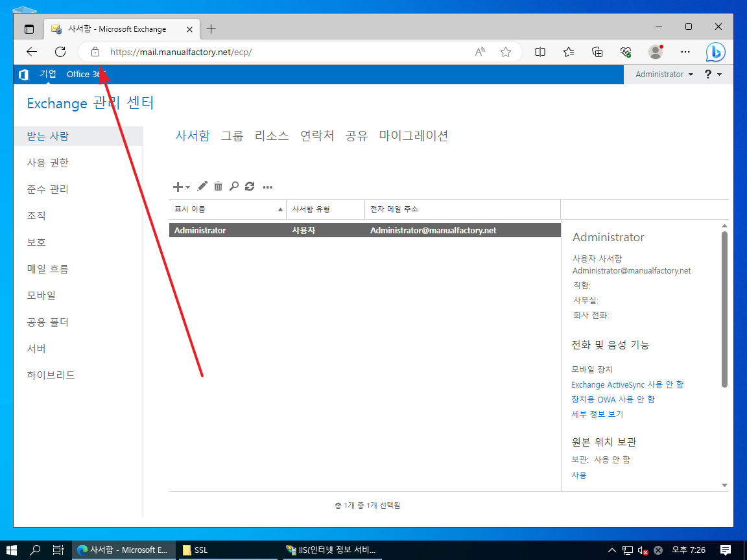Click the Office logo icon in the blue bar

(23, 75)
